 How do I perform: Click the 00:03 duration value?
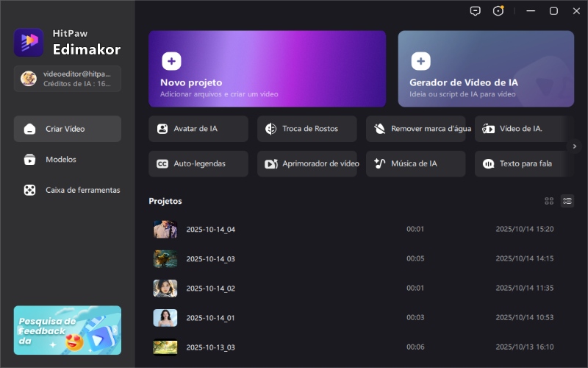[415, 317]
